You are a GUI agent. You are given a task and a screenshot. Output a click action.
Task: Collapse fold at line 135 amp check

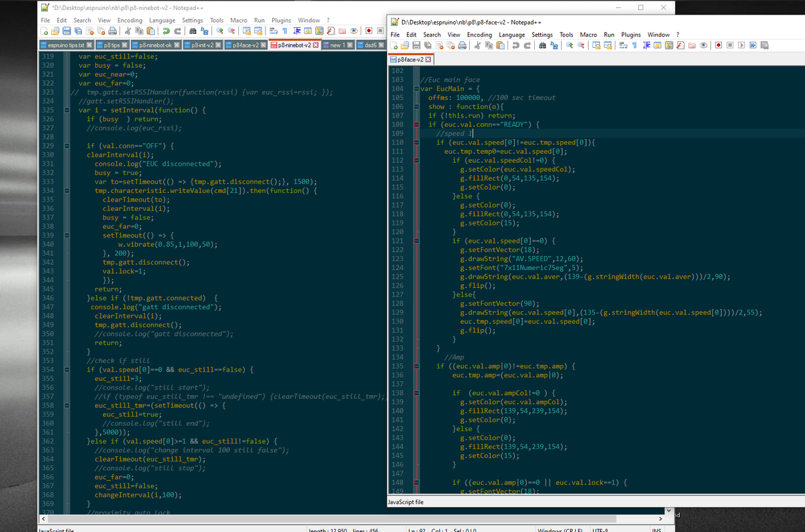point(416,366)
